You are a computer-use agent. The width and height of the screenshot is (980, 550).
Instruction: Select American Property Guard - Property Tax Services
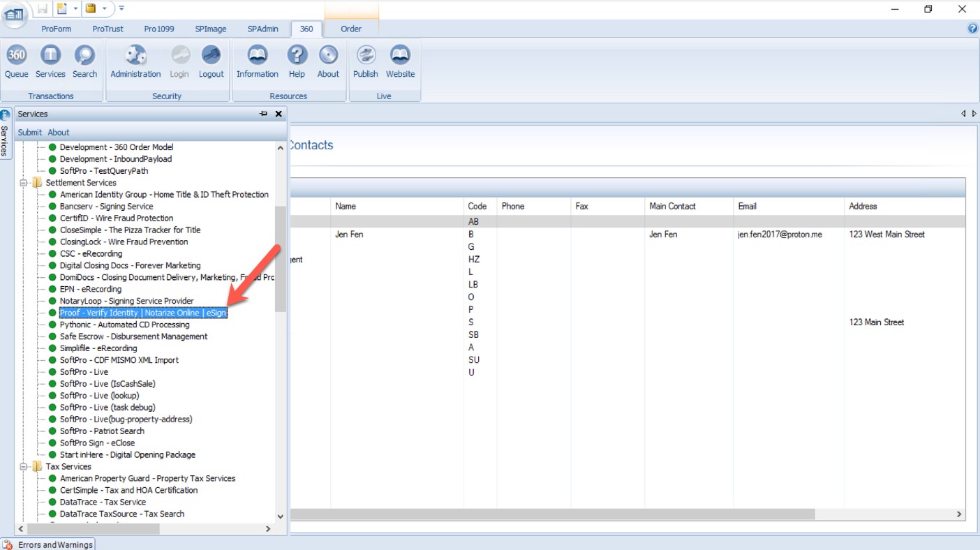pos(147,479)
